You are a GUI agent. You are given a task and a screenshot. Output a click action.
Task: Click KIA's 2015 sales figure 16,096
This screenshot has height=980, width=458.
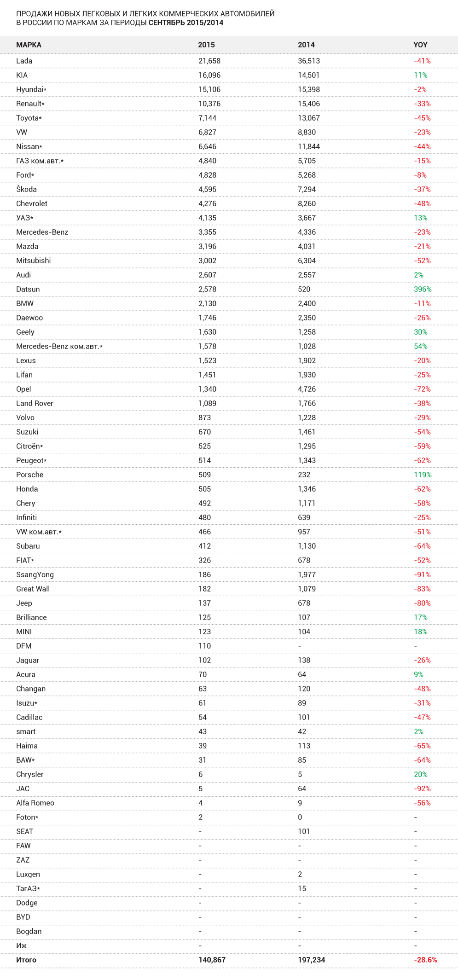point(209,75)
